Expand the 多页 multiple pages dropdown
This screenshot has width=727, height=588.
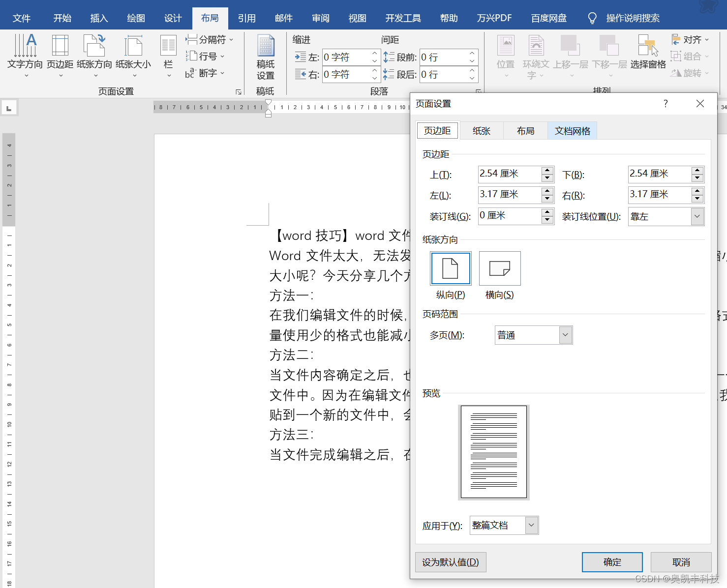click(x=566, y=335)
